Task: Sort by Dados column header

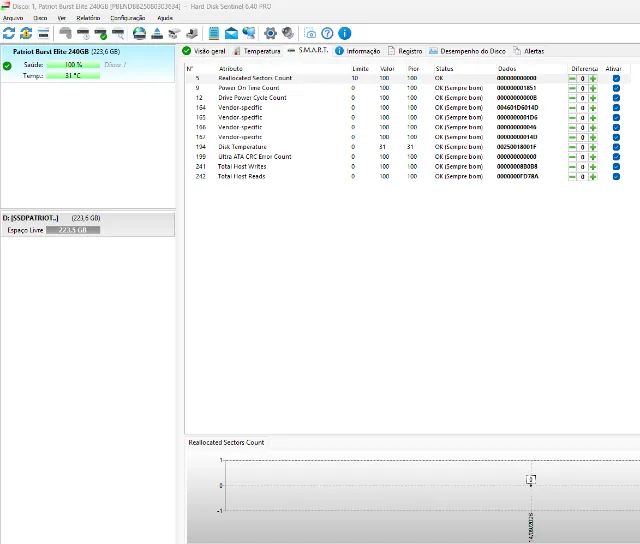Action: pyautogui.click(x=507, y=69)
